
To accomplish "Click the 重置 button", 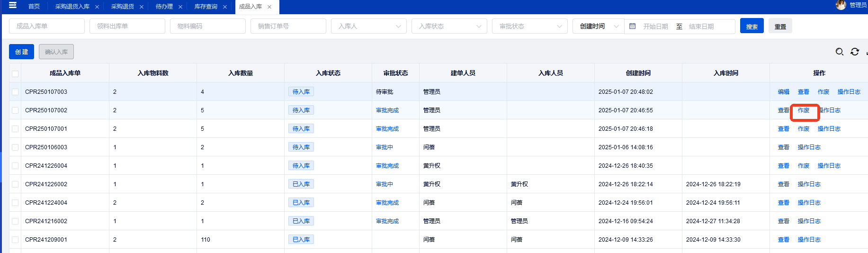I will [x=780, y=26].
